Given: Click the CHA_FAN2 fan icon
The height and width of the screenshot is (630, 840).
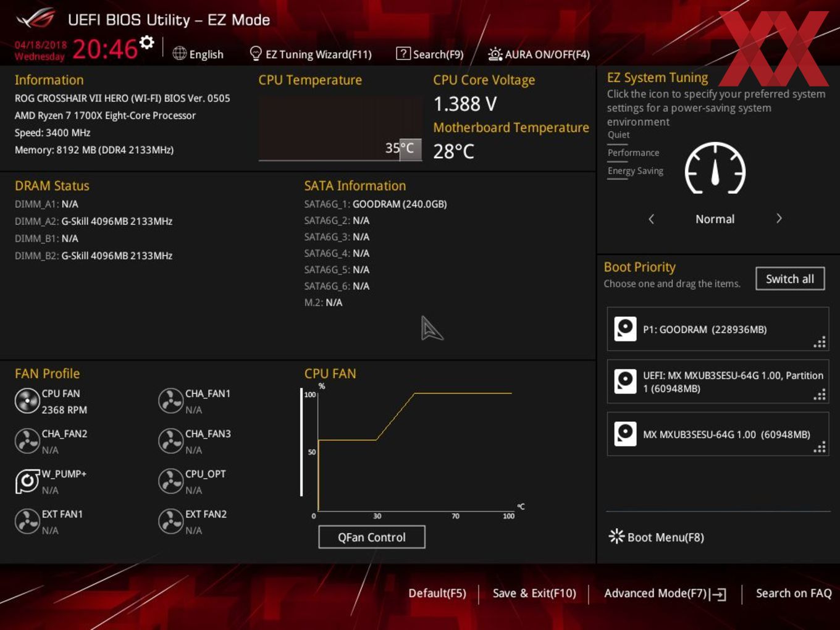Looking at the screenshot, I should (x=27, y=441).
